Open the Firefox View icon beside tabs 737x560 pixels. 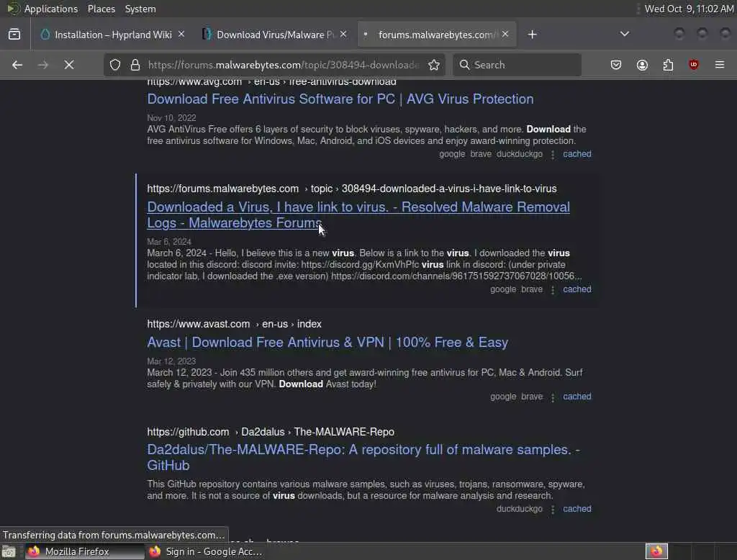pos(14,35)
